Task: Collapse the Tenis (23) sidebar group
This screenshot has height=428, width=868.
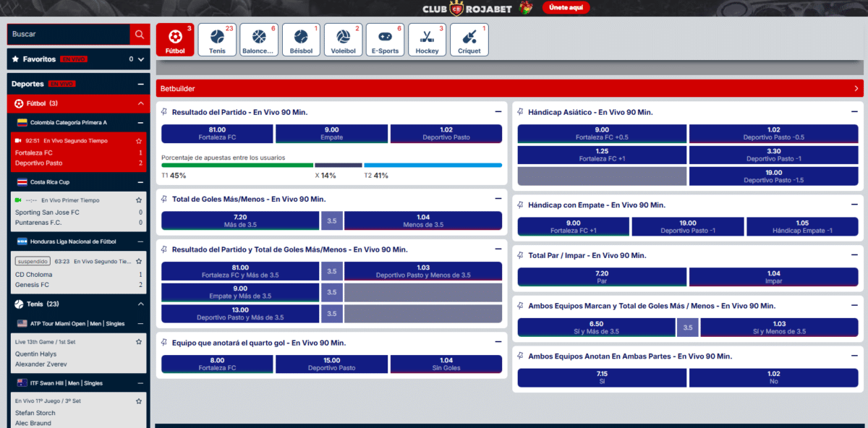Action: click(x=140, y=304)
